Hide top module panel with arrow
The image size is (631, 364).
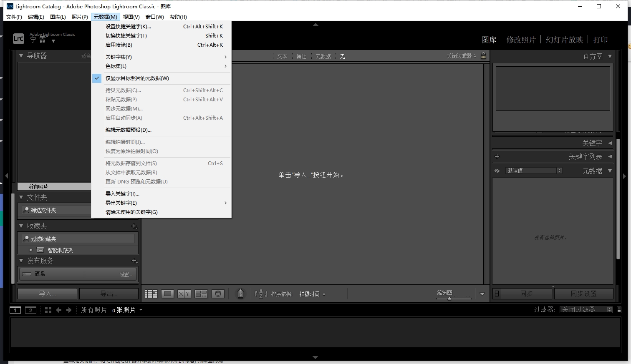coord(315,25)
